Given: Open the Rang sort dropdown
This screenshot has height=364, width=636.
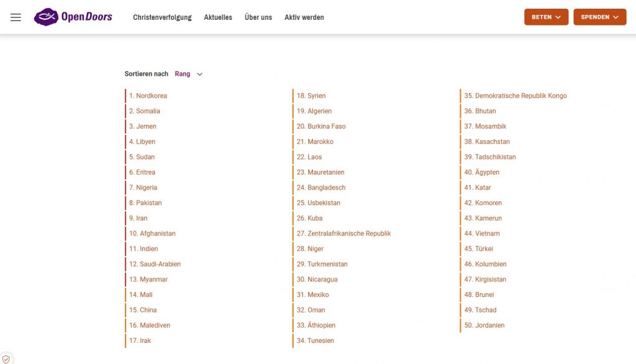Looking at the screenshot, I should point(189,74).
